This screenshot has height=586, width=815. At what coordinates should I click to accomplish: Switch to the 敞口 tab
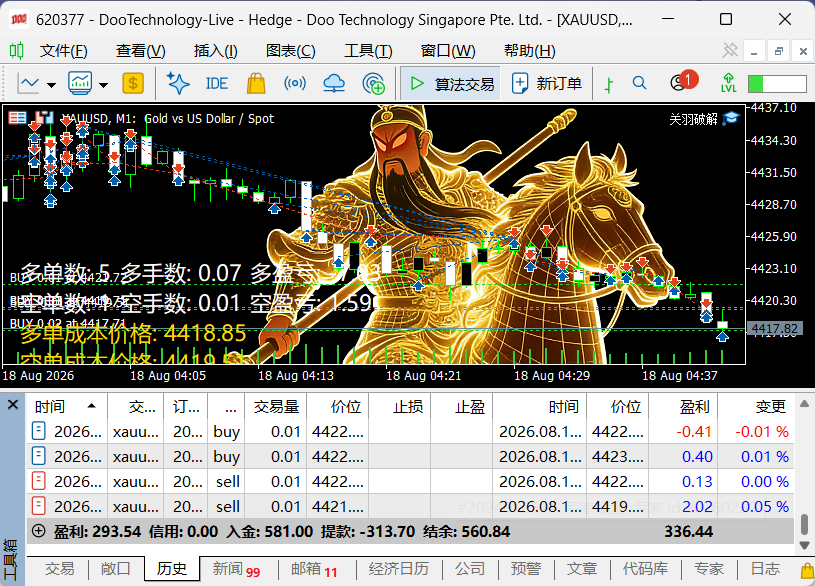tap(115, 569)
